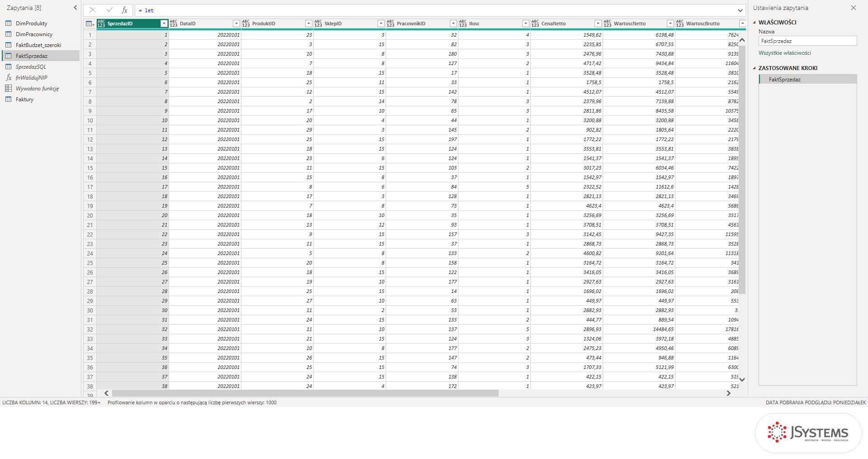Click the fx formula icon in formula bar
Screen dimensions: 868x459
[124, 10]
